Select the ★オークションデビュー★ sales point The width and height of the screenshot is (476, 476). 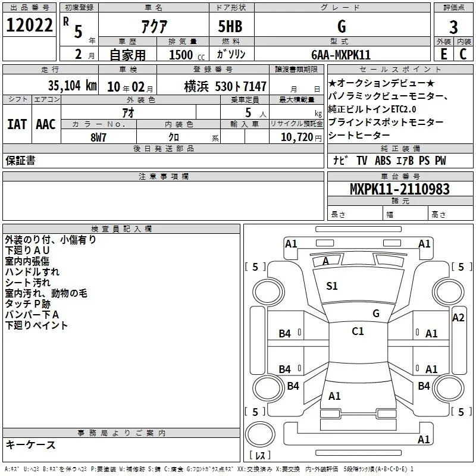point(382,83)
